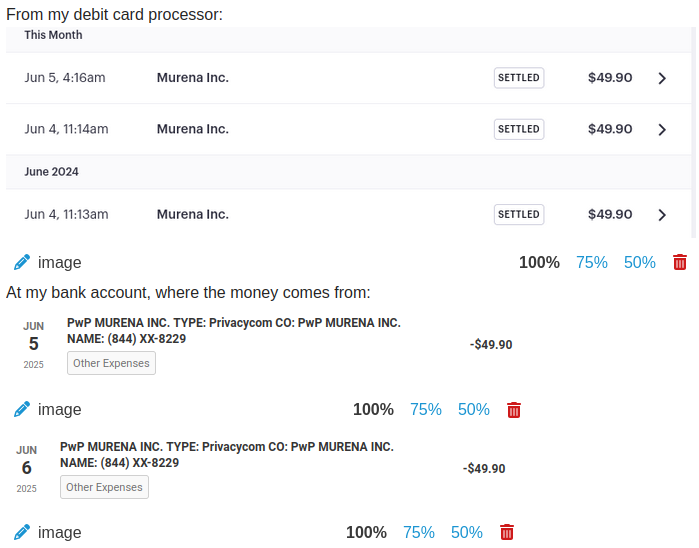Viewport: 699px width, 548px height.
Task: Expand the Jun 4, 11:13am Murena transaction chevron
Action: tap(662, 215)
